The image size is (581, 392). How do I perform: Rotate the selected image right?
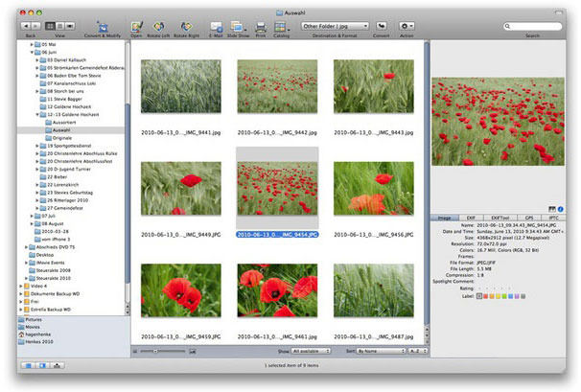[188, 24]
